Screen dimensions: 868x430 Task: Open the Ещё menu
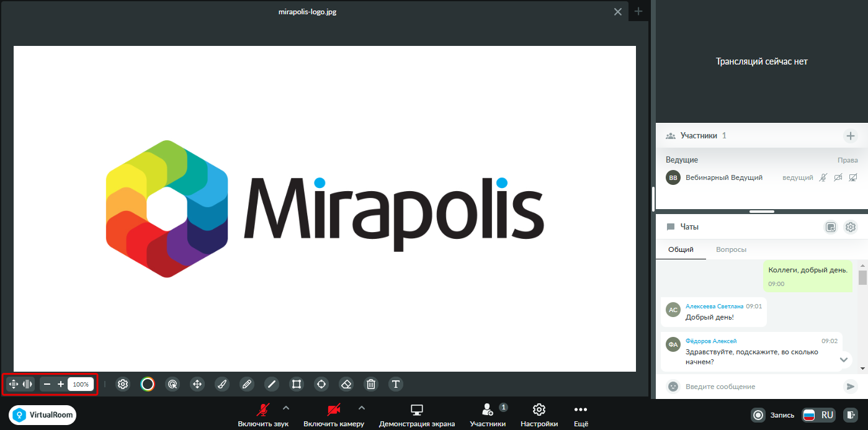(580, 415)
